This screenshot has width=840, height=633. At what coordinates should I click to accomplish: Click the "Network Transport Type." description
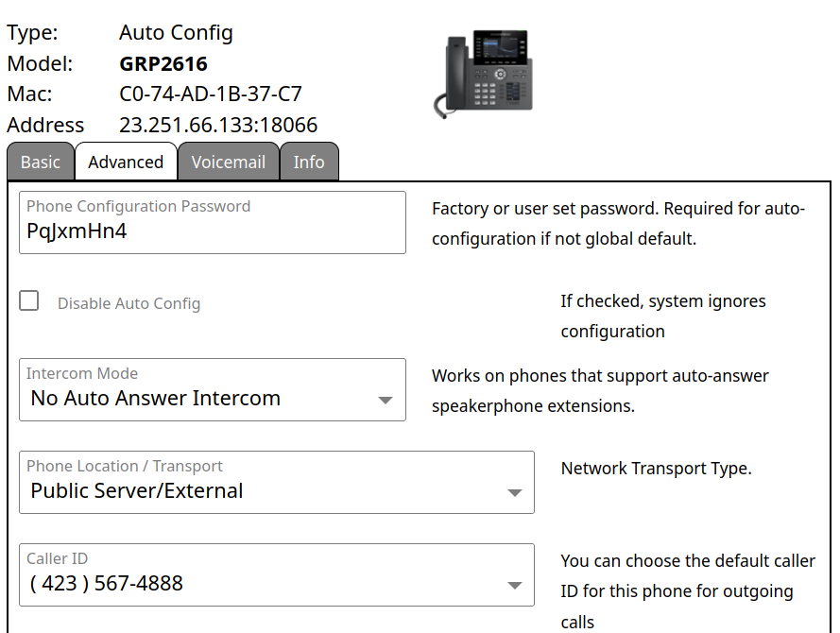tap(656, 469)
